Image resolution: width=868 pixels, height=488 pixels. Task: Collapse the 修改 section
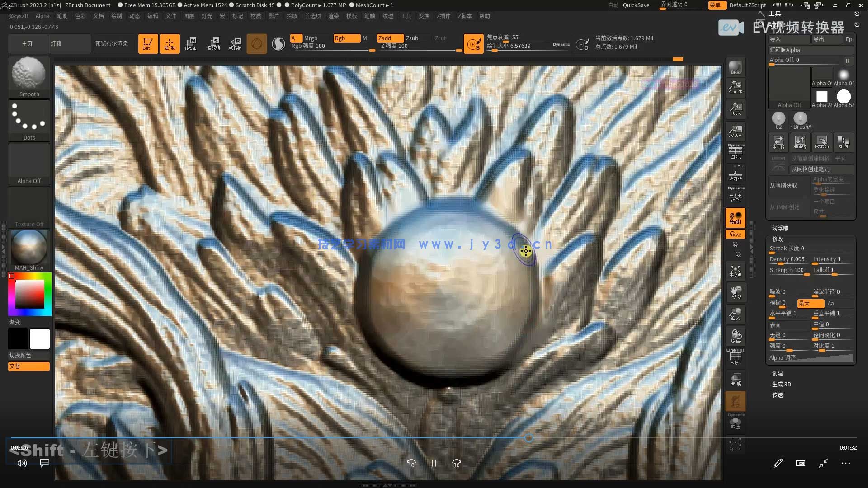[x=777, y=239]
